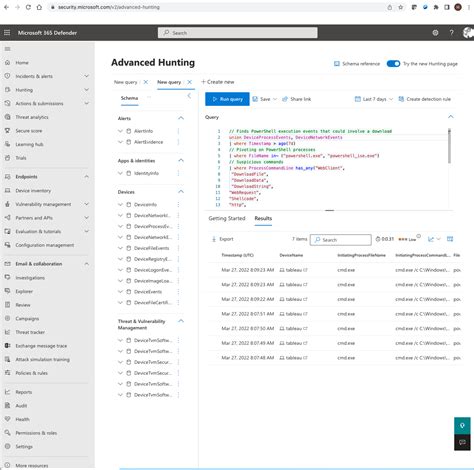Open Health in the sidebar
Screen dimensions: 474x470
coord(22,419)
